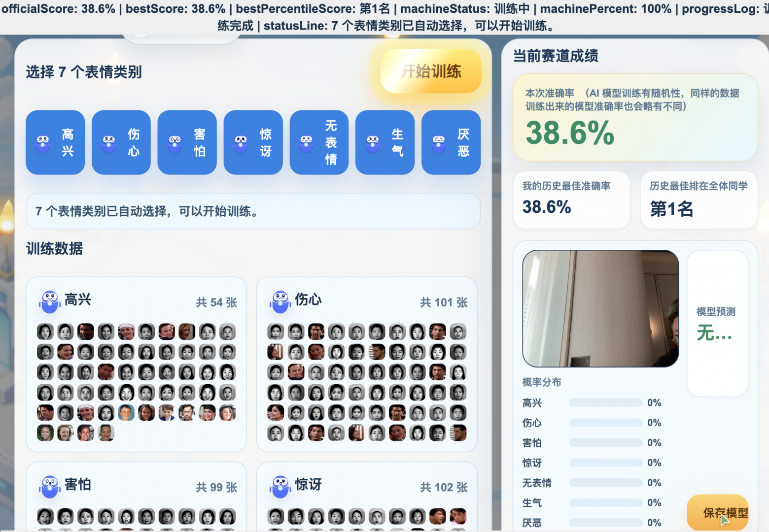Click the 0% value in 伤心 probability row
This screenshot has width=769, height=532.
654,423
